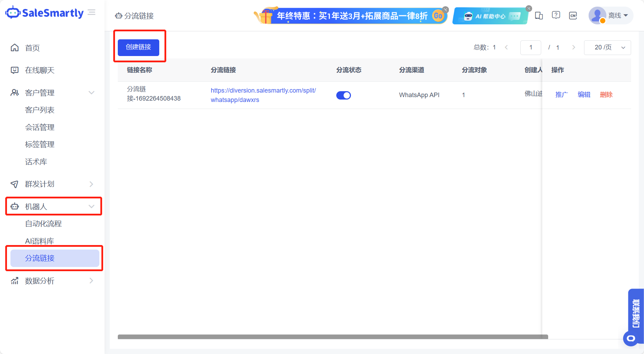Image resolution: width=644 pixels, height=354 pixels.
Task: Open the offline status dropdown
Action: (618, 16)
